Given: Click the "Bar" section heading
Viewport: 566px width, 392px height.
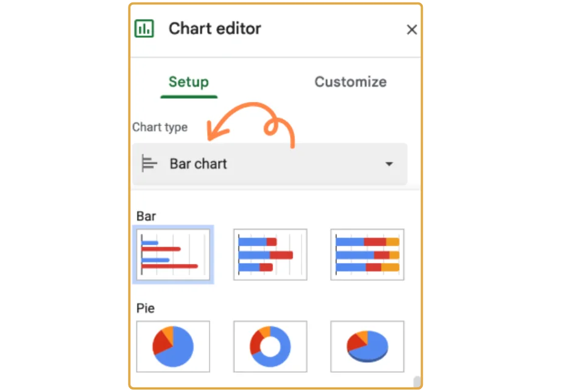Looking at the screenshot, I should [146, 216].
